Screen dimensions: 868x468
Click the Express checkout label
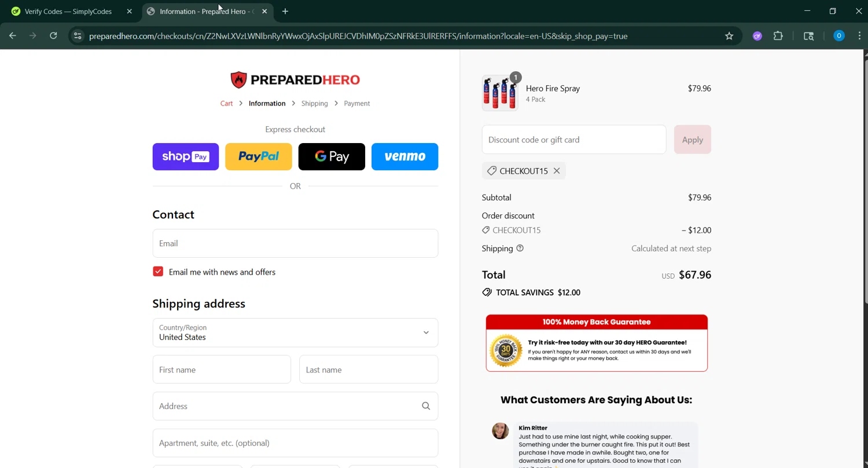pos(295,129)
